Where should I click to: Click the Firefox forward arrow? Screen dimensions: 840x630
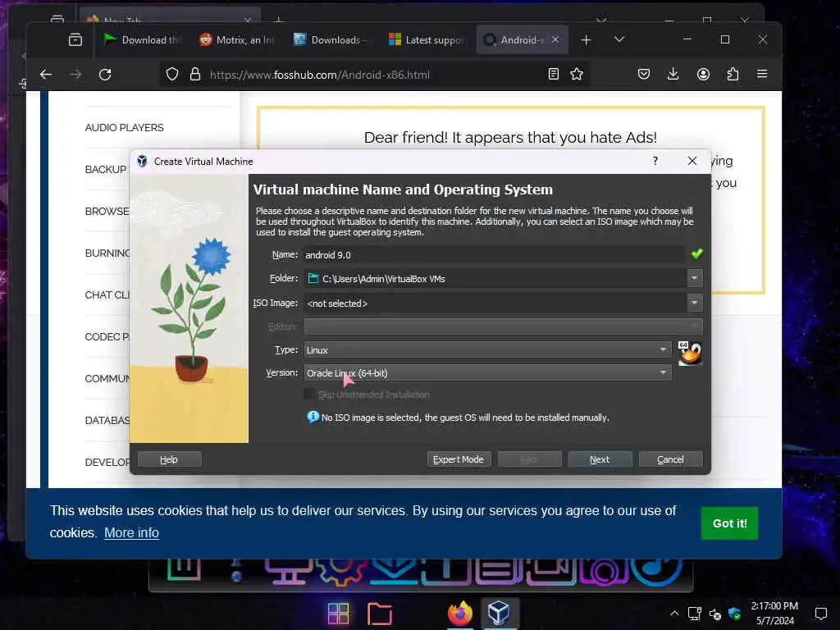tap(75, 75)
